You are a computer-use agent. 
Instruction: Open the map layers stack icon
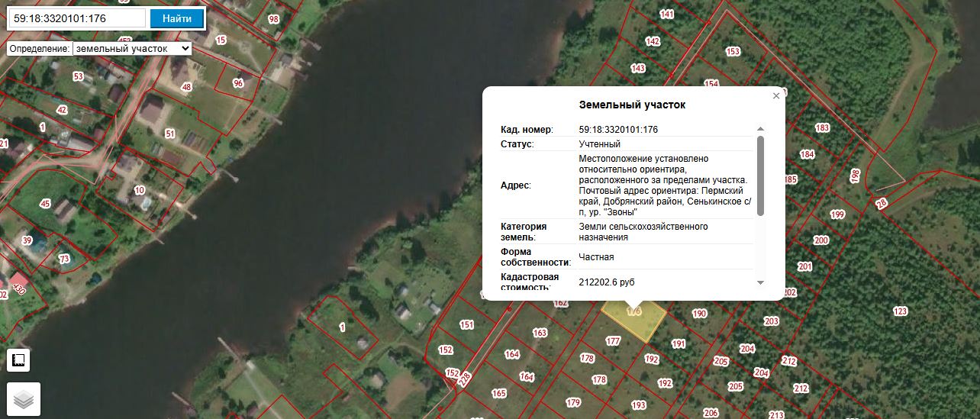[24, 398]
